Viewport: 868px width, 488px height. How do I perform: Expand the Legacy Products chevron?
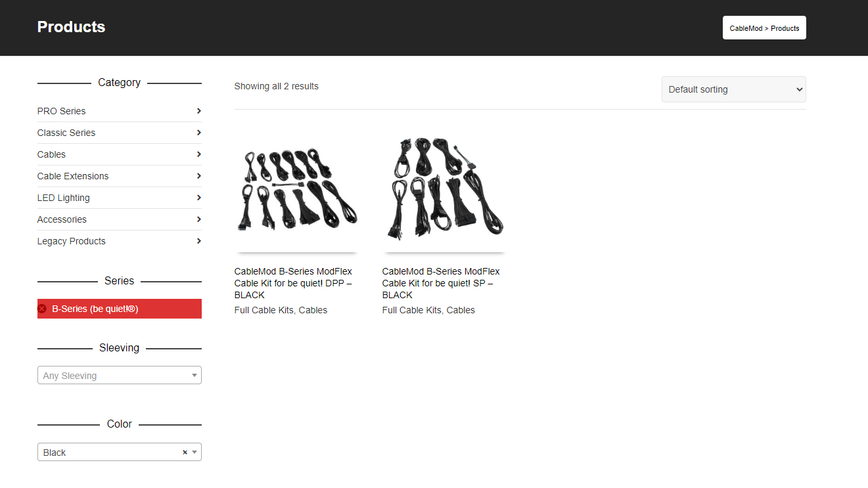(x=198, y=241)
